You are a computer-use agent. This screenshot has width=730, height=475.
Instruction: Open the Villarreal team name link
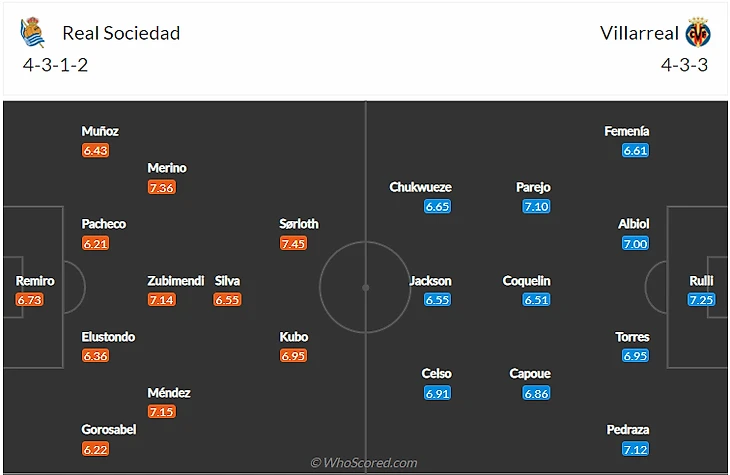tap(639, 33)
